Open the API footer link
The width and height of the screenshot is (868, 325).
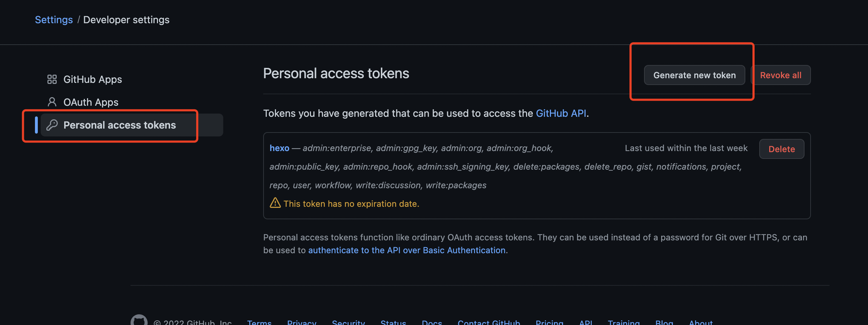pos(586,322)
